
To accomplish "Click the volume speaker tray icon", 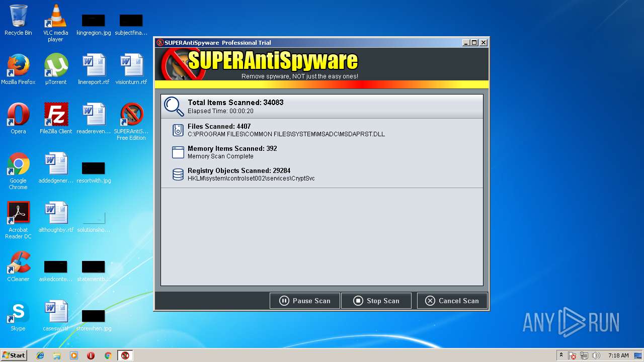I will tap(596, 355).
